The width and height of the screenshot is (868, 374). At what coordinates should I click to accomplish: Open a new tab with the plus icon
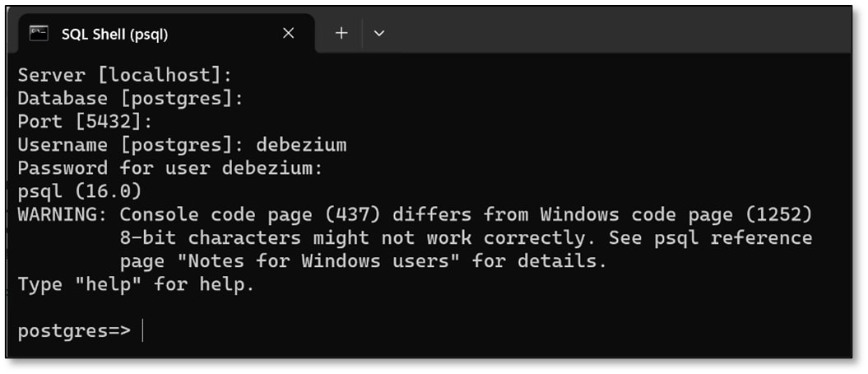(x=341, y=33)
